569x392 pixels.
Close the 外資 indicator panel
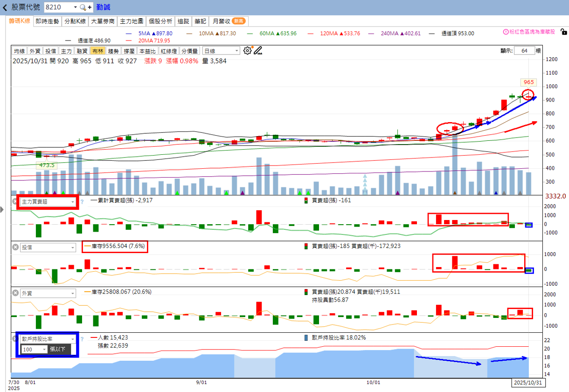point(15,293)
